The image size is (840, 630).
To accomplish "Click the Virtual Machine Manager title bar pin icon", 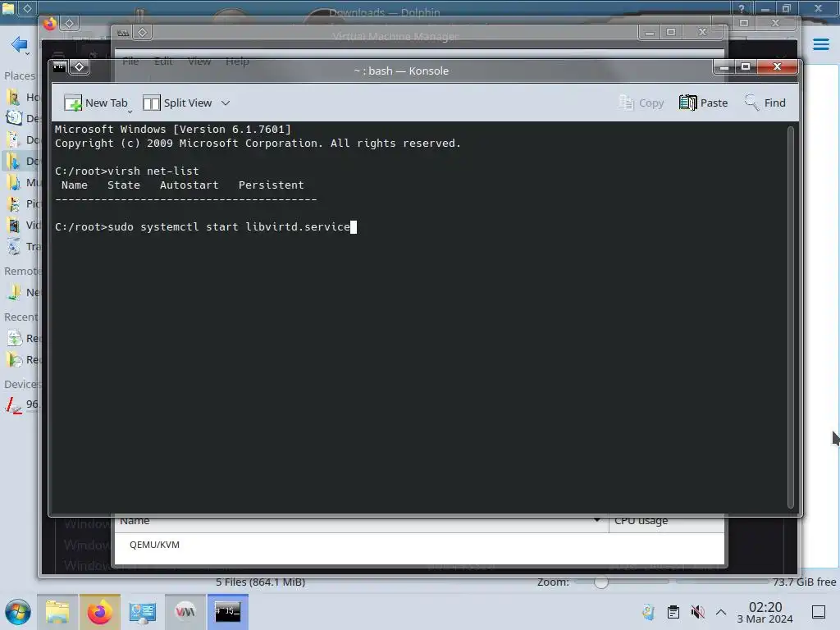I will pos(143,33).
